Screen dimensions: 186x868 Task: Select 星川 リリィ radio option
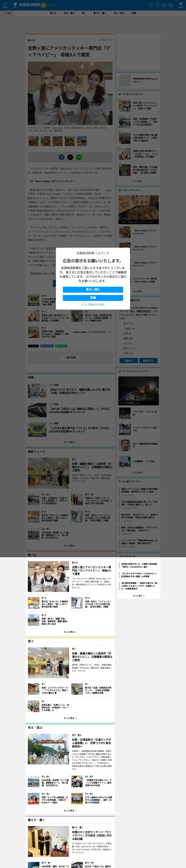(121, 348)
